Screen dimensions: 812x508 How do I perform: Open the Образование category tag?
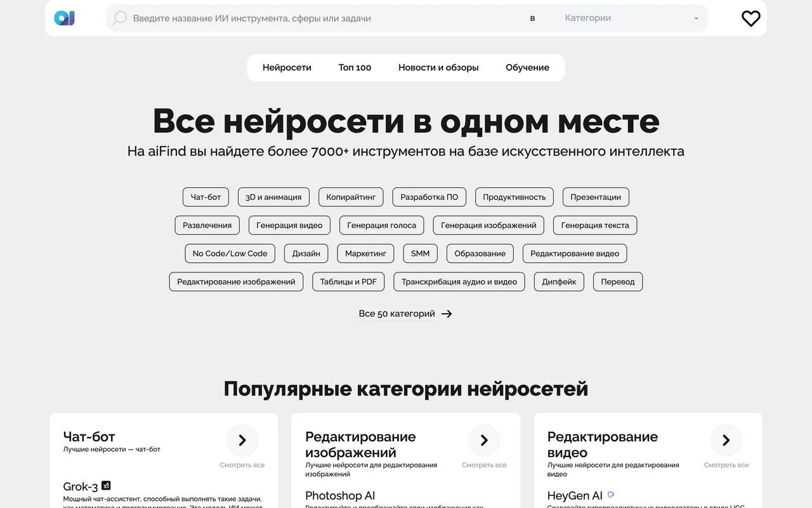[480, 253]
